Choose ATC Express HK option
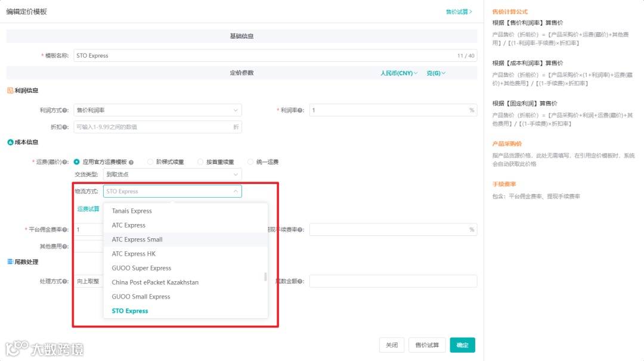The height and width of the screenshot is (361, 644). (x=185, y=254)
